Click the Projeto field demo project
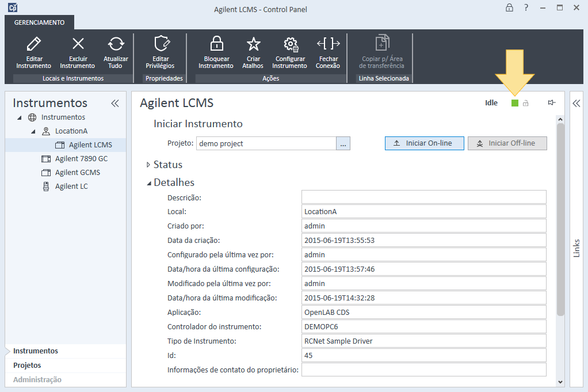This screenshot has width=588, height=392. [x=266, y=144]
